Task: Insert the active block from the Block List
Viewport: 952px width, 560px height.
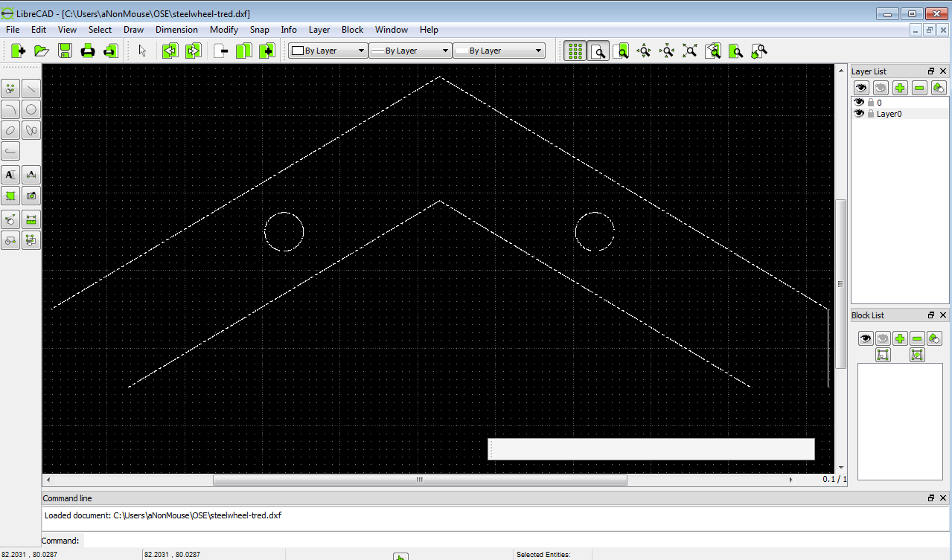Action: point(917,355)
